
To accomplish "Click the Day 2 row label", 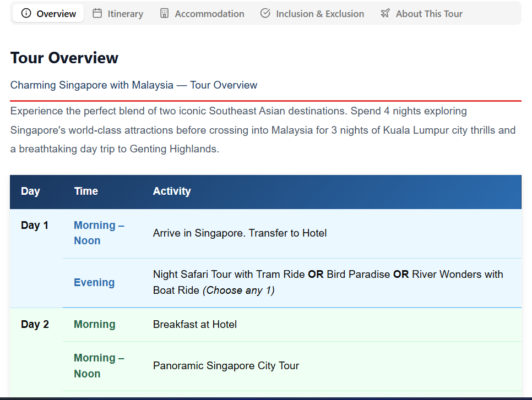I will [35, 325].
